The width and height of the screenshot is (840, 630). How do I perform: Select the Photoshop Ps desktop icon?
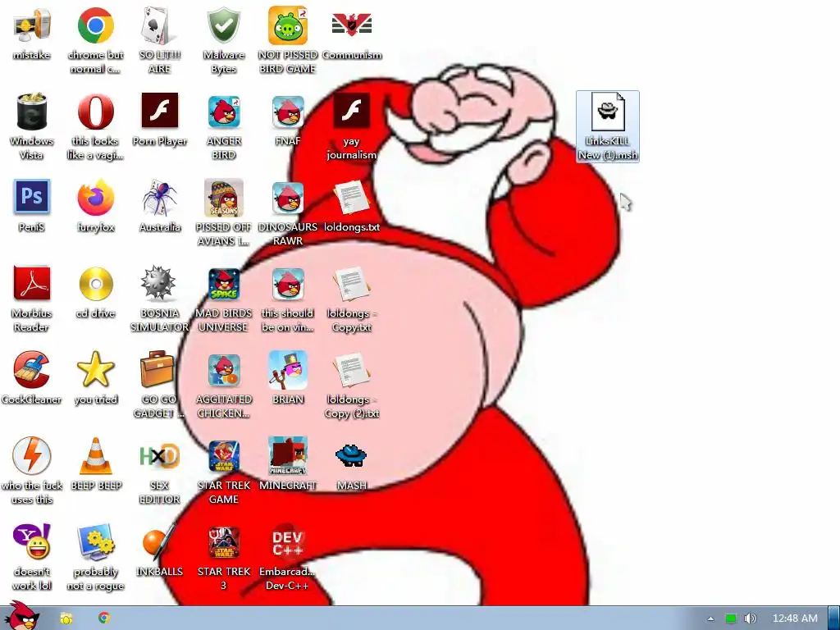[32, 197]
